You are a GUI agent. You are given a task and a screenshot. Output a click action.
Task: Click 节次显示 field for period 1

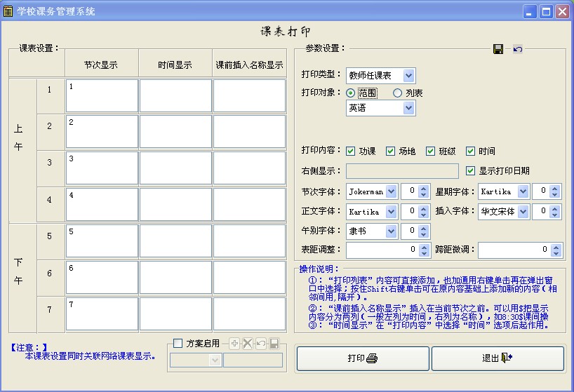[102, 96]
